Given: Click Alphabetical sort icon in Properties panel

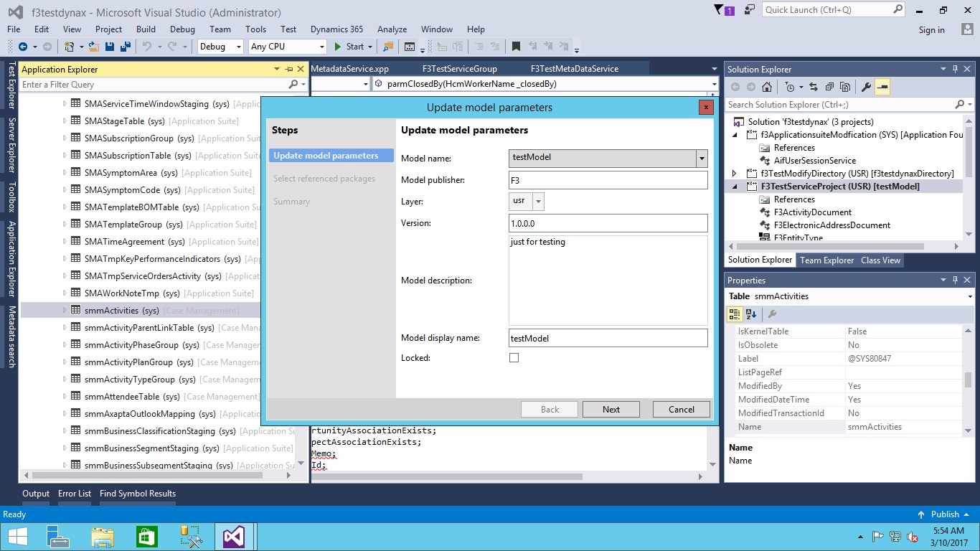Looking at the screenshot, I should 751,314.
